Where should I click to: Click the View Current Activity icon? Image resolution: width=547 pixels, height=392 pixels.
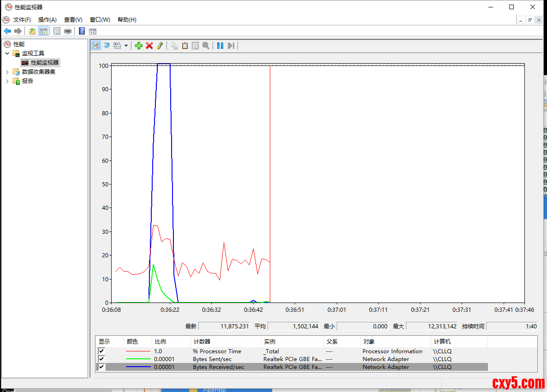point(96,46)
